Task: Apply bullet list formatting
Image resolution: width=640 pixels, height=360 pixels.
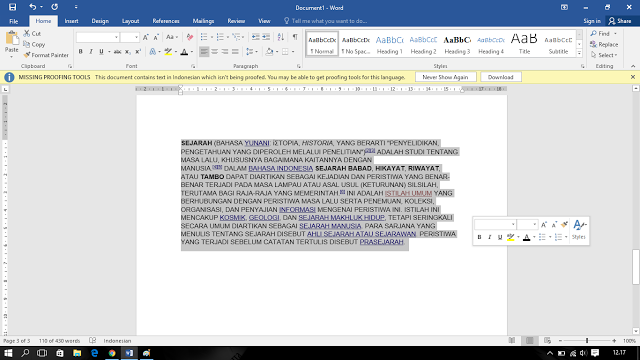Action: tap(204, 37)
